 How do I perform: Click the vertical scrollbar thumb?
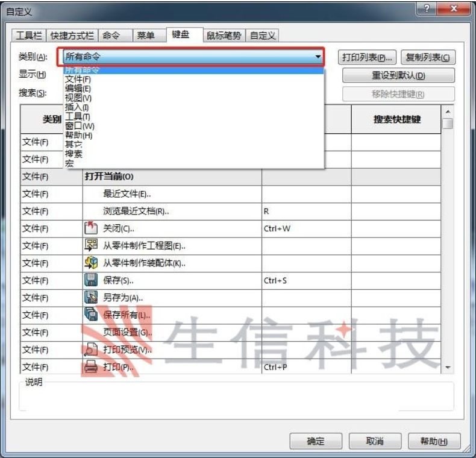[x=448, y=124]
